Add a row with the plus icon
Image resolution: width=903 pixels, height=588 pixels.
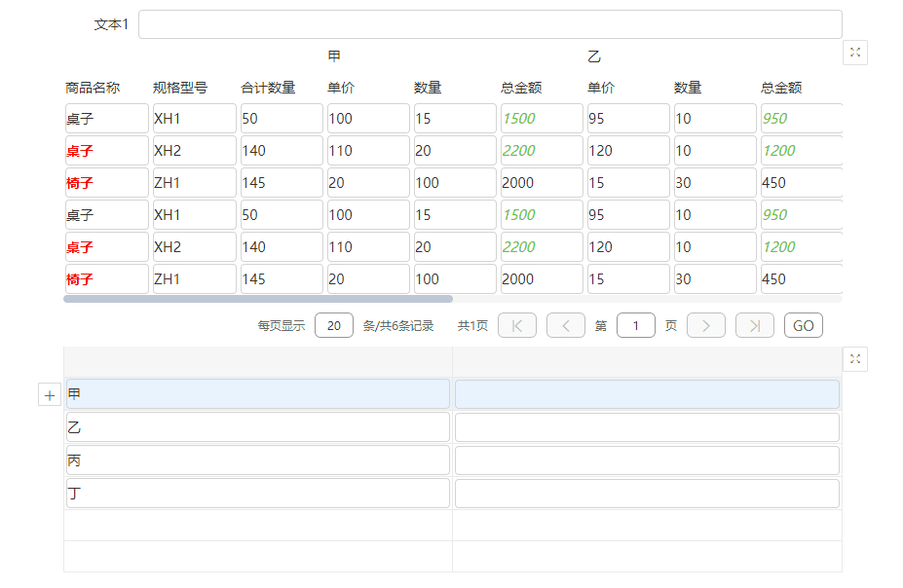point(50,394)
